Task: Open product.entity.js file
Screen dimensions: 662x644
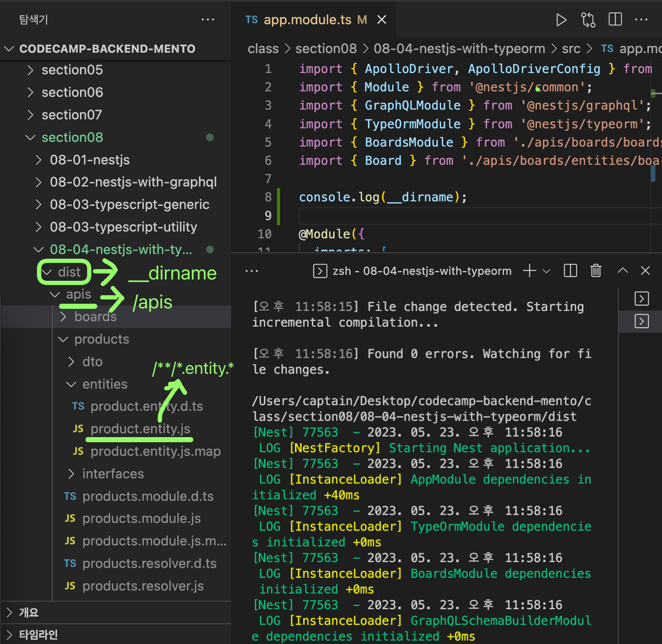Action: pyautogui.click(x=116, y=429)
